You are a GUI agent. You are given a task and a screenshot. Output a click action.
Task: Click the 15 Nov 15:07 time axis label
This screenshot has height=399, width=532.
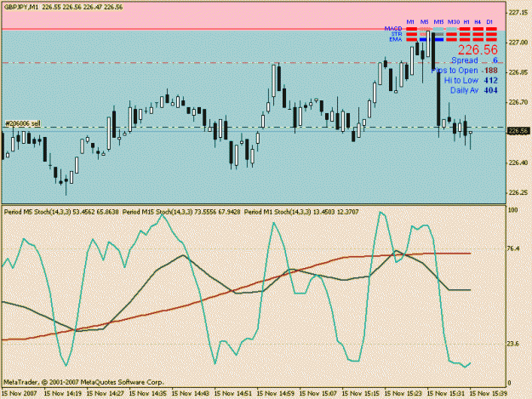click(x=318, y=394)
